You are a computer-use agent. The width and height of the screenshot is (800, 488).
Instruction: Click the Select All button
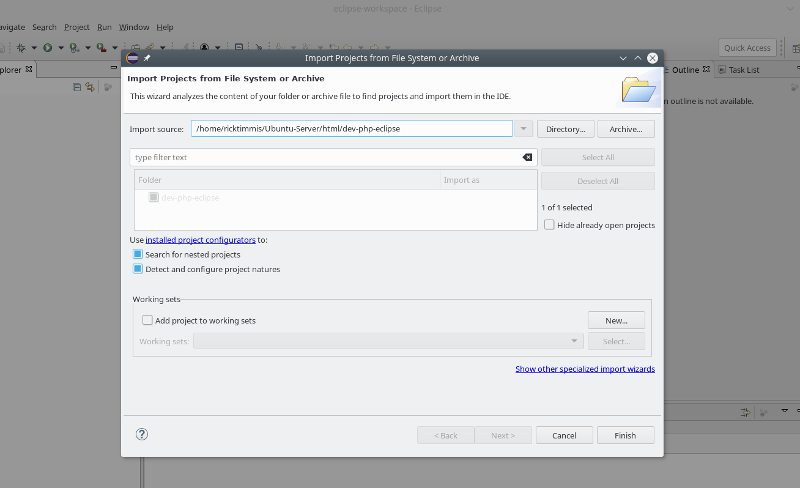[x=598, y=157]
